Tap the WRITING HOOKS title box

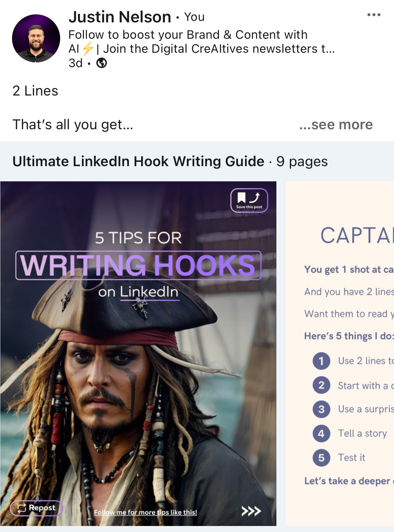point(138,265)
